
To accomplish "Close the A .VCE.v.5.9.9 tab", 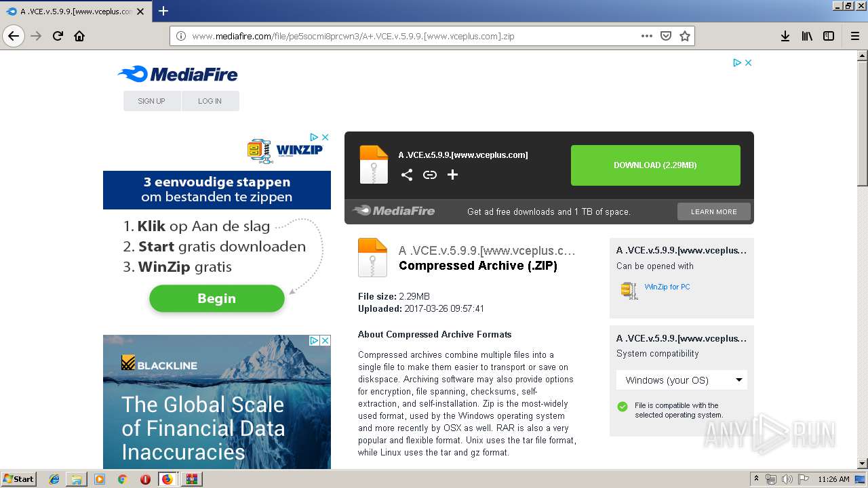I will coord(140,12).
